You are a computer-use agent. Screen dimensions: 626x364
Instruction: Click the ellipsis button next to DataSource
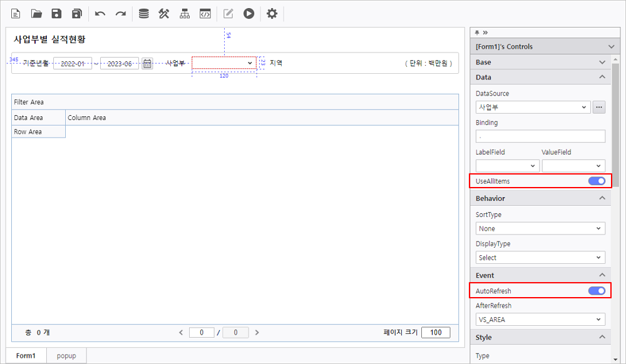(599, 107)
